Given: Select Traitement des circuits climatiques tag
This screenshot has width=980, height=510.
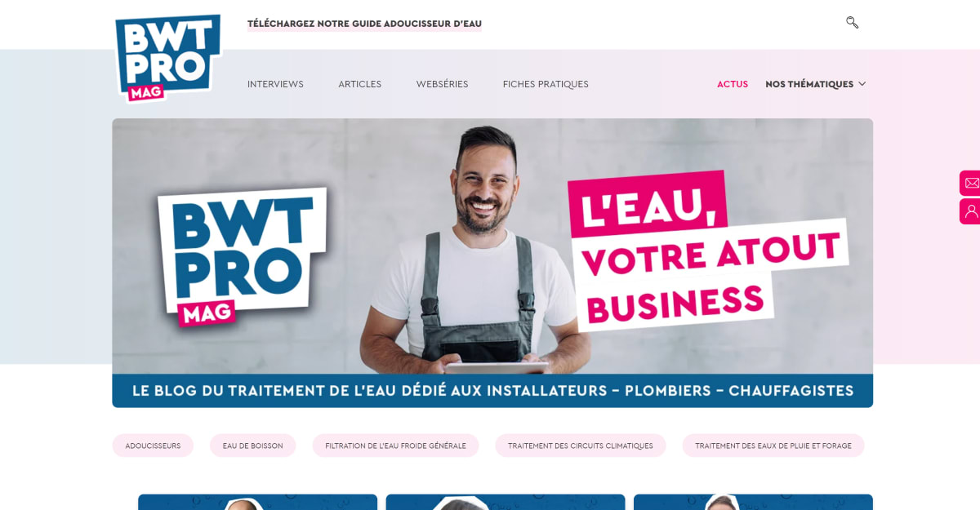Looking at the screenshot, I should (581, 446).
